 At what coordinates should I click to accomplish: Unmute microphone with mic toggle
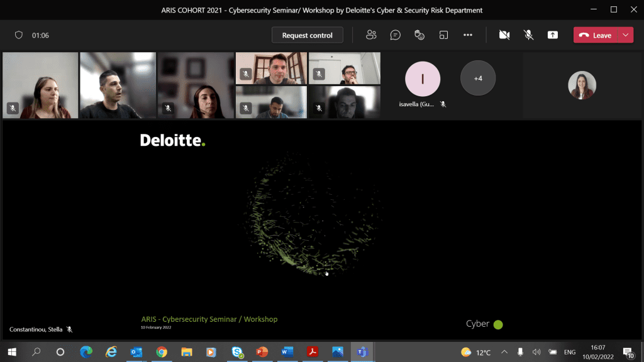point(528,35)
